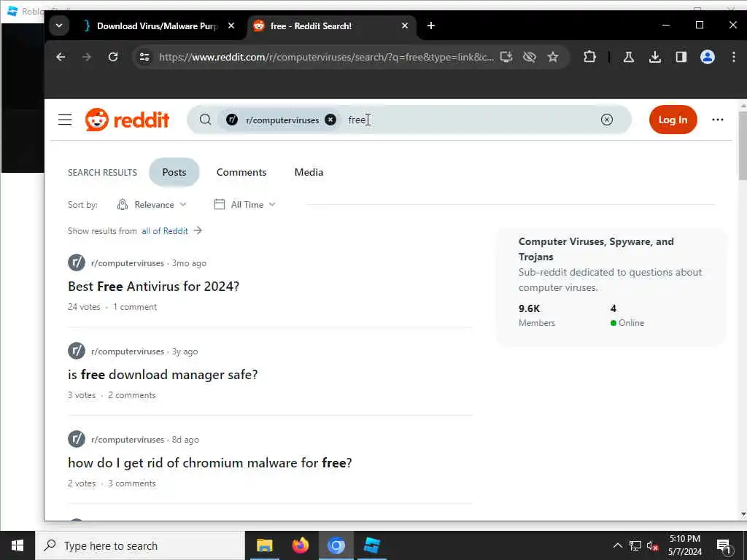Click the Reddit logo
The width and height of the screenshot is (747, 560).
127,120
